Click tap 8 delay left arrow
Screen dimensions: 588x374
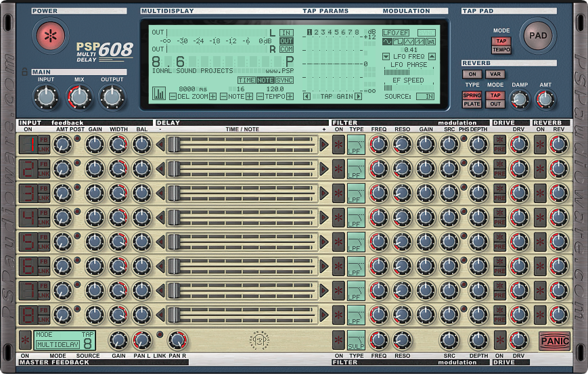pos(160,315)
